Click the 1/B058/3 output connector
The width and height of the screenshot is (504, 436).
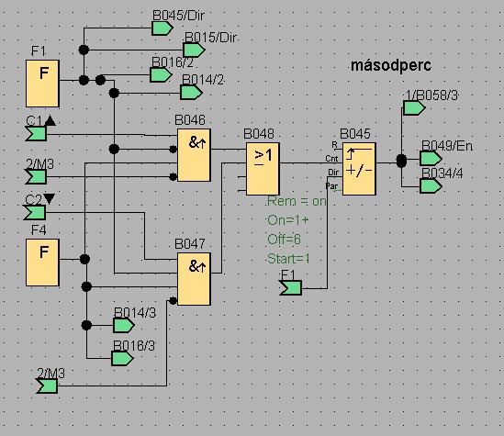[x=414, y=108]
